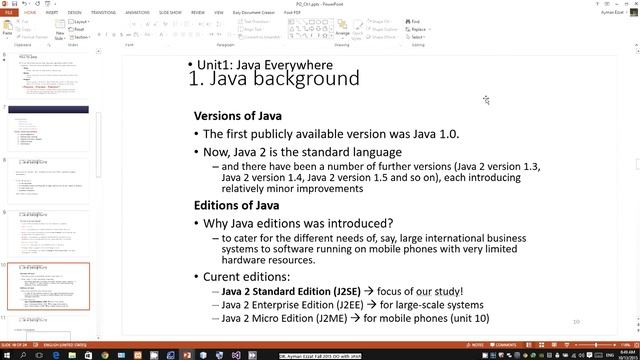
Task: Click the zoom in plus button
Action: 615,345
